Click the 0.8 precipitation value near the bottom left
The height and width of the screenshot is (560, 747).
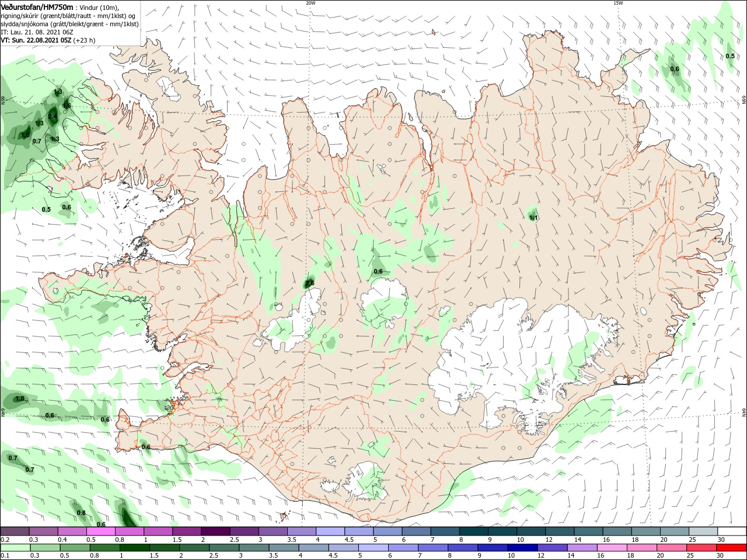coord(81,513)
